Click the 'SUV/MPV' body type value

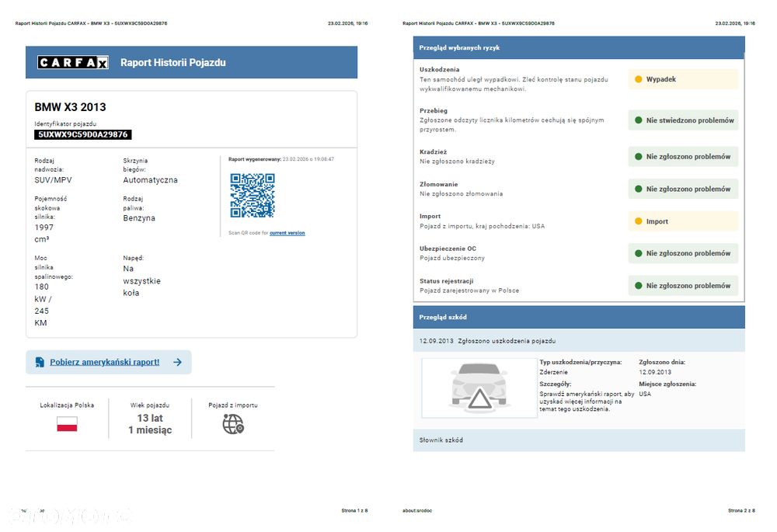tap(53, 180)
